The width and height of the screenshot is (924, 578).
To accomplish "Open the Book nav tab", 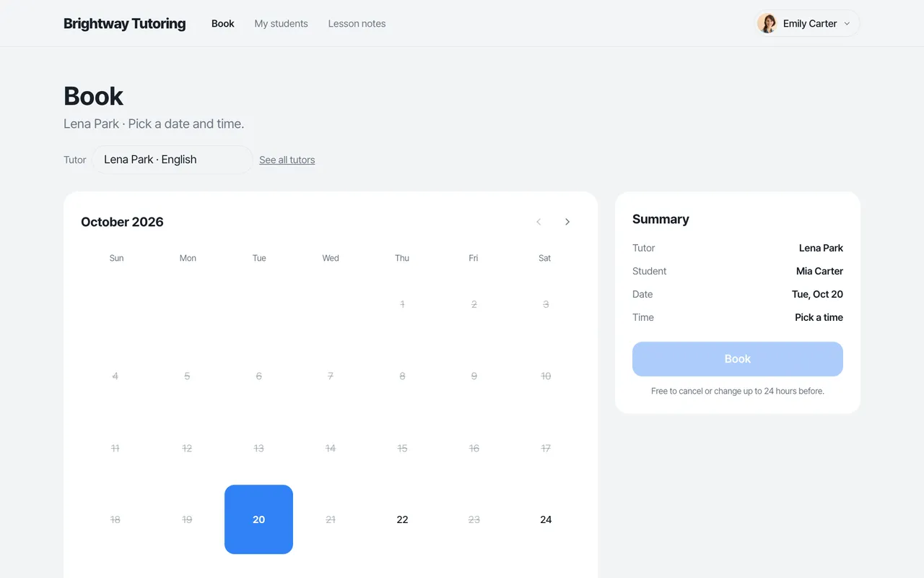I will (x=223, y=24).
